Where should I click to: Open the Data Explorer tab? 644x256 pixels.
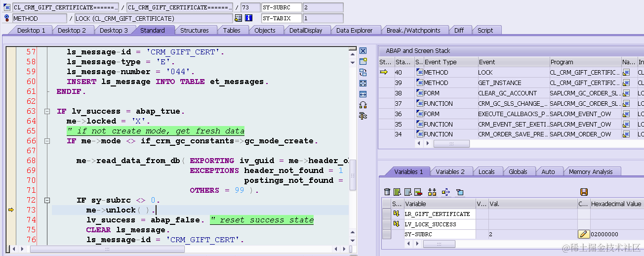[354, 30]
